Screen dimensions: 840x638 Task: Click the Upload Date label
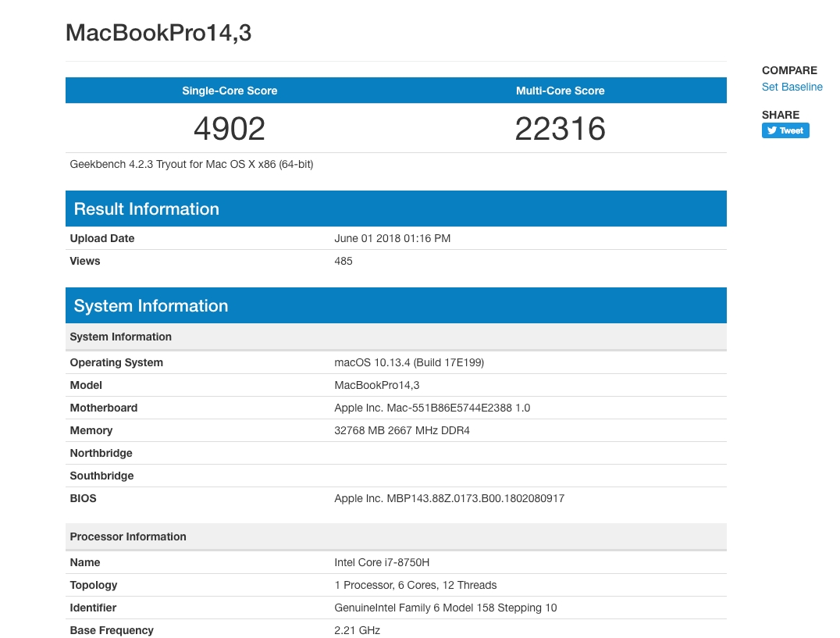click(x=101, y=238)
